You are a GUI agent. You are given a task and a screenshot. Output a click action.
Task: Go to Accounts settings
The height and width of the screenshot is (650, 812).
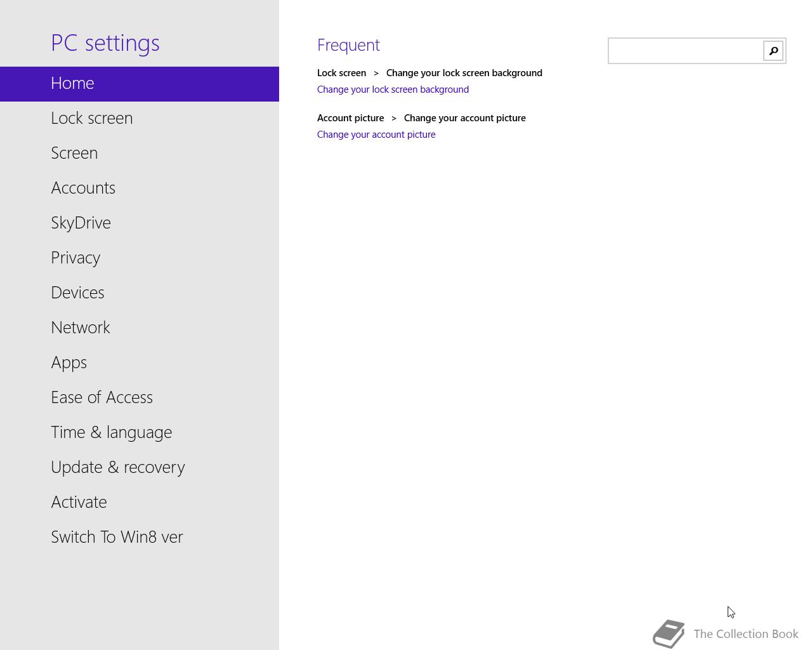click(140, 188)
